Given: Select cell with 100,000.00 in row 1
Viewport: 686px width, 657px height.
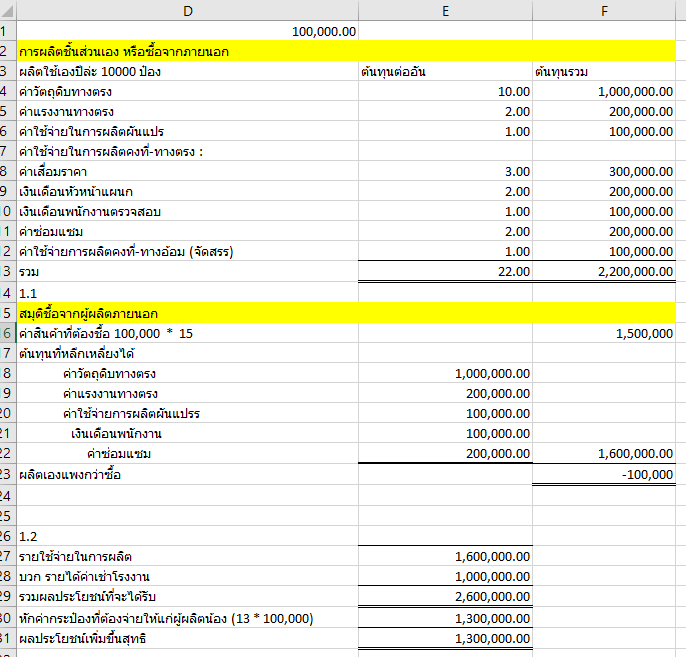Looking at the screenshot, I should click(187, 31).
